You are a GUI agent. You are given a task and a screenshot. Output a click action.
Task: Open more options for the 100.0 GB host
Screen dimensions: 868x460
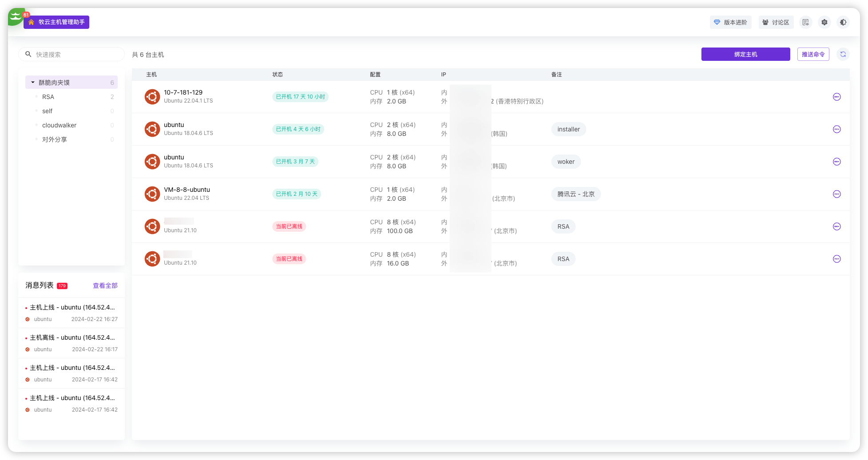[837, 226]
